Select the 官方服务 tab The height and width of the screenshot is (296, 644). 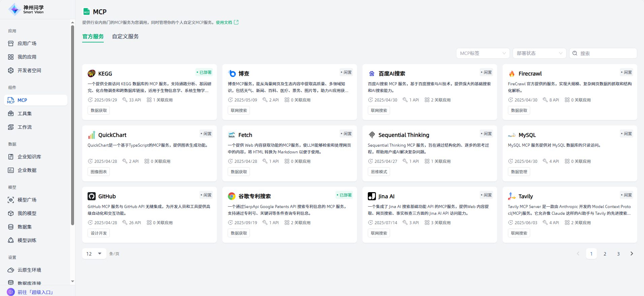93,36
